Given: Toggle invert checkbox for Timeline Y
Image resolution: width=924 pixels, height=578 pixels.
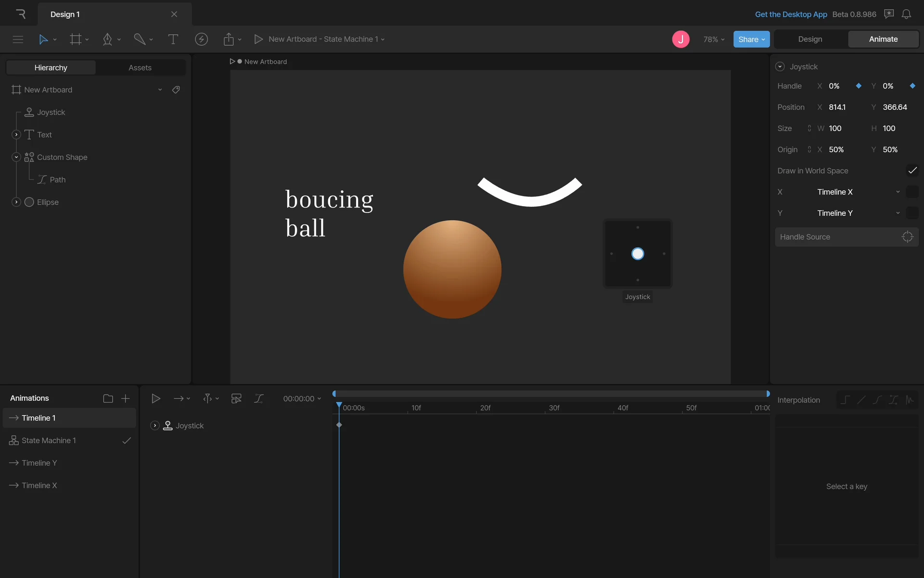Looking at the screenshot, I should pyautogui.click(x=912, y=213).
